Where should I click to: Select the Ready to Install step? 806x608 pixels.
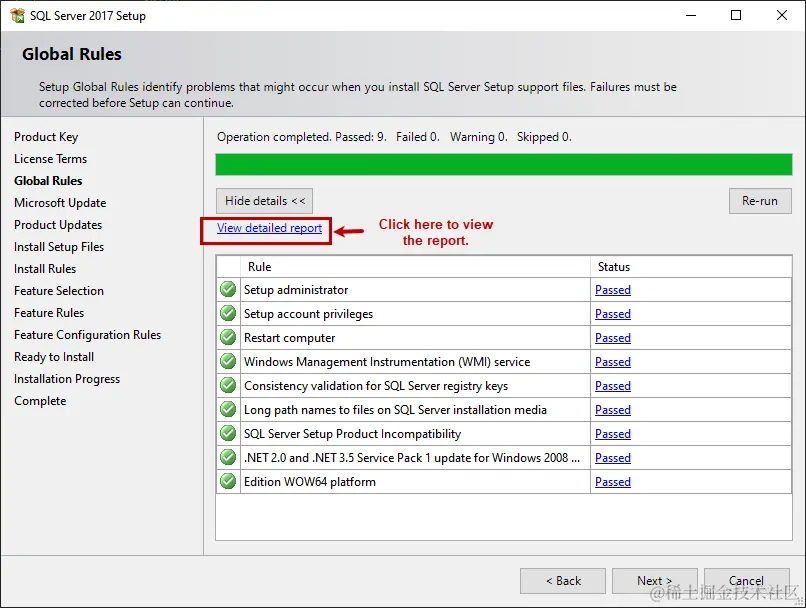54,357
